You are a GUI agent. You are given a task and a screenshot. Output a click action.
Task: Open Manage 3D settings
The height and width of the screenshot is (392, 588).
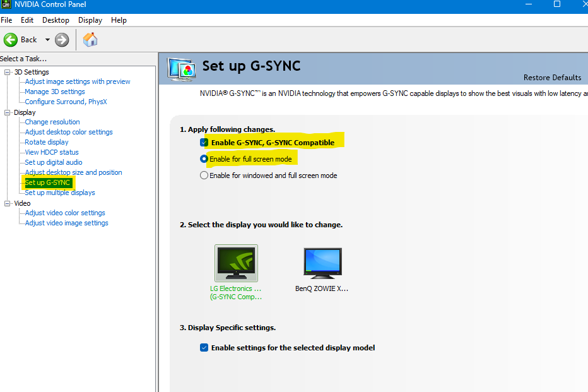(55, 92)
